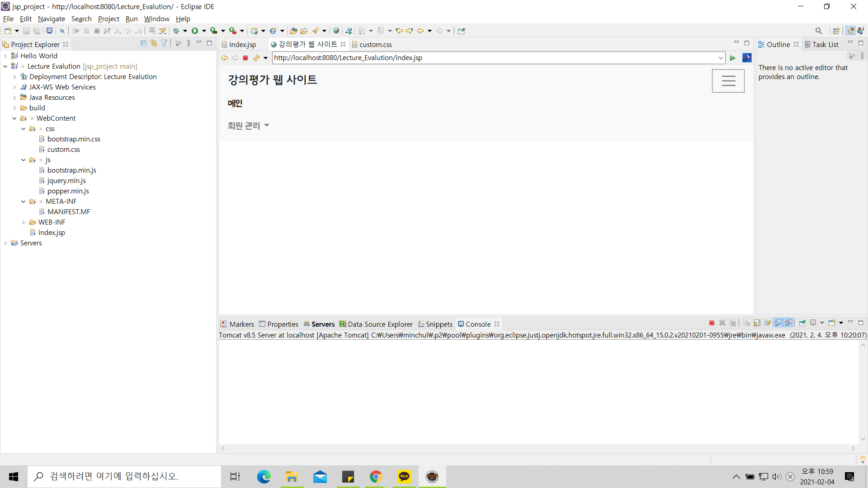Toggle Show Console on standard output change

pyautogui.click(x=778, y=323)
